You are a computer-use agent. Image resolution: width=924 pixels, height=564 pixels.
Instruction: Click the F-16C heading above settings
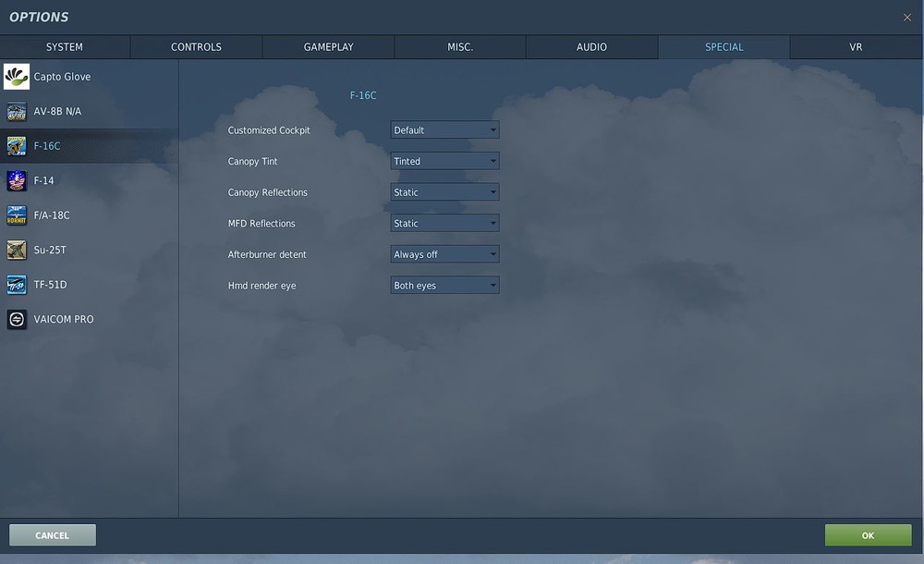363,95
